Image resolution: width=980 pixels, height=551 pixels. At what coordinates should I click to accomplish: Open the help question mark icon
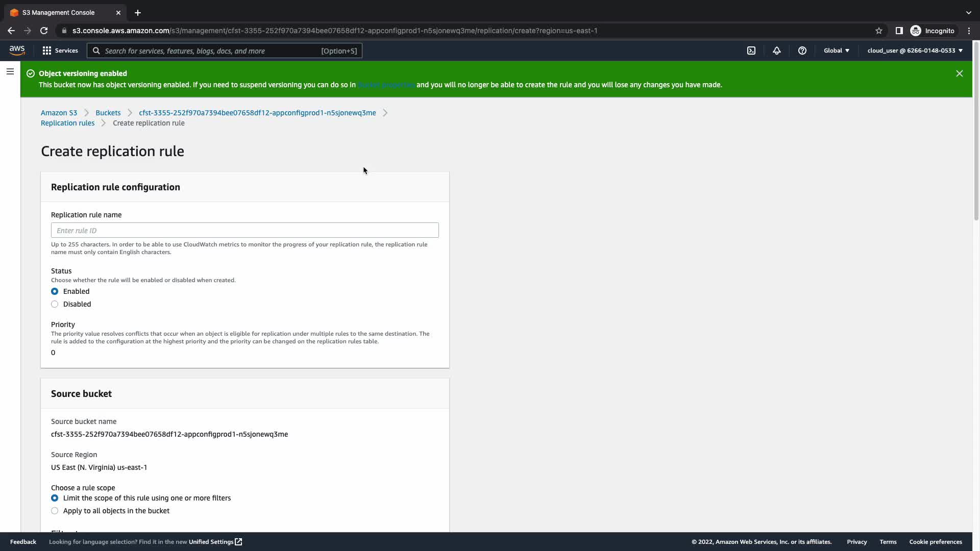[802, 51]
